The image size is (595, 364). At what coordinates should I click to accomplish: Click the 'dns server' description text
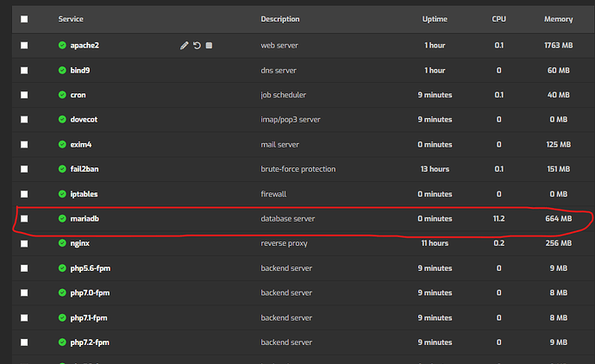[x=279, y=71]
